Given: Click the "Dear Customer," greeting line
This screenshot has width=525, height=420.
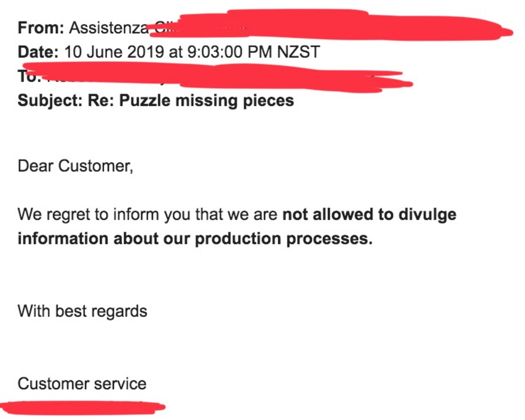Looking at the screenshot, I should [x=75, y=166].
